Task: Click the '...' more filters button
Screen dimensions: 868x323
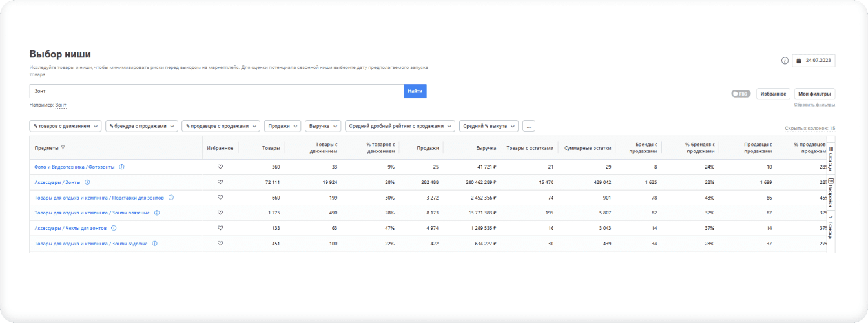Action: click(x=528, y=126)
